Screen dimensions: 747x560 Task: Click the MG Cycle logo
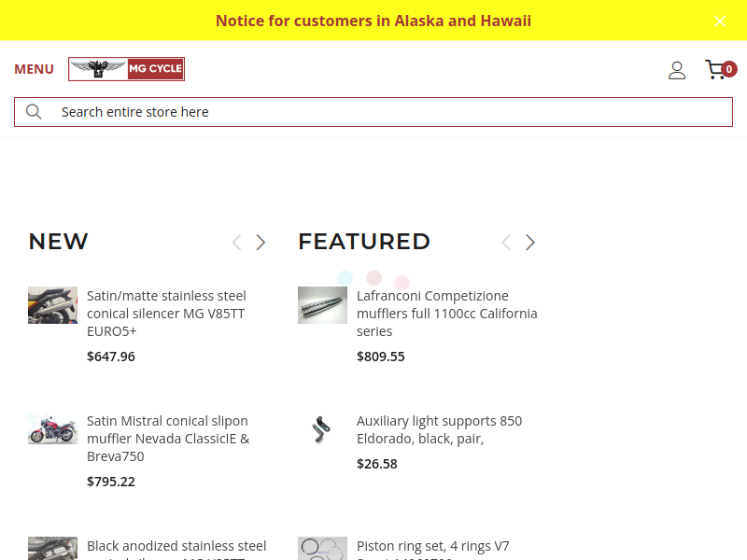point(126,69)
